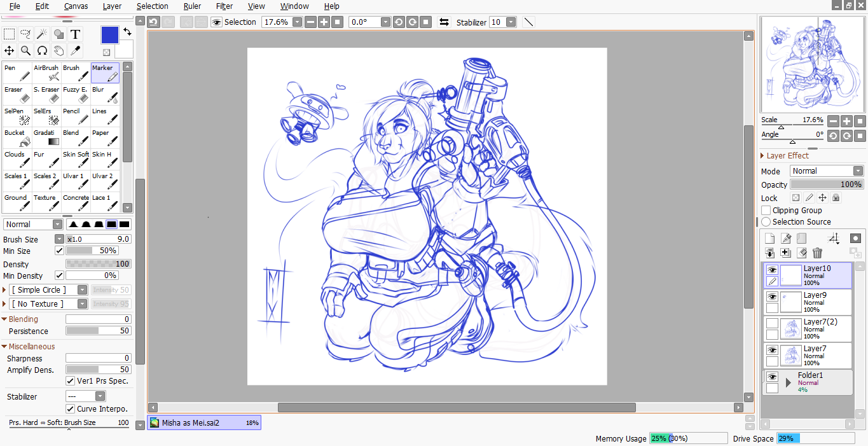Choose the Fur brush
This screenshot has width=868, height=446.
[x=46, y=159]
